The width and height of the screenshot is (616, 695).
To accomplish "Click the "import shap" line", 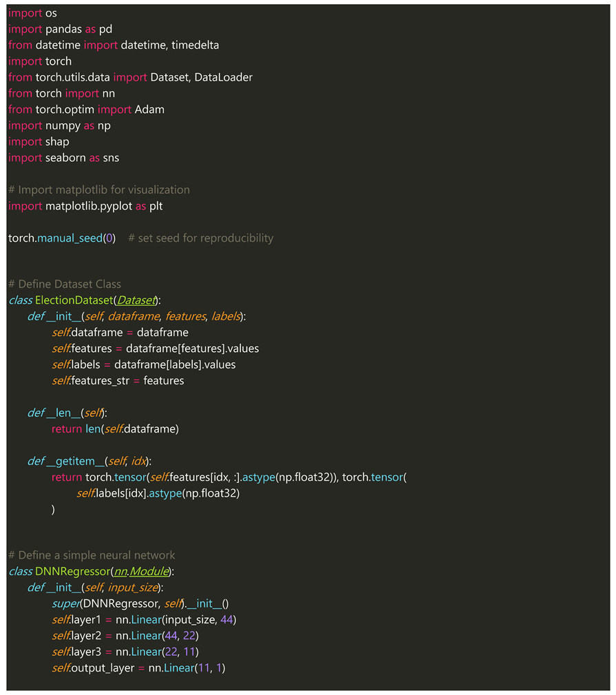I will coord(39,141).
